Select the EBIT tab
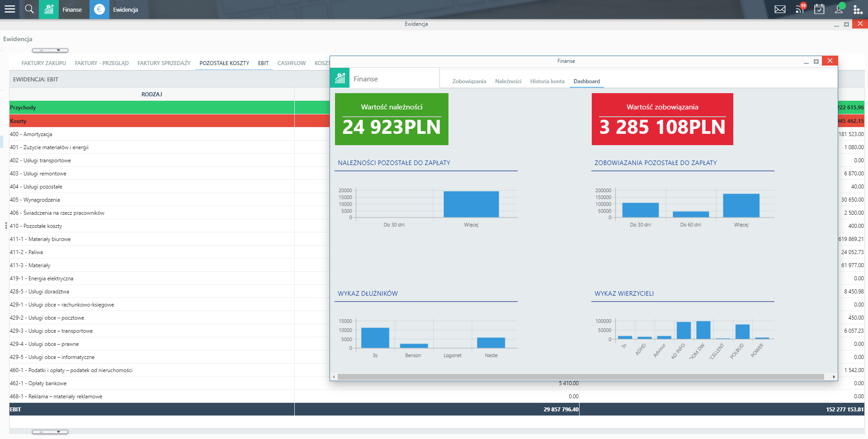This screenshot has width=868, height=439. pyautogui.click(x=264, y=63)
